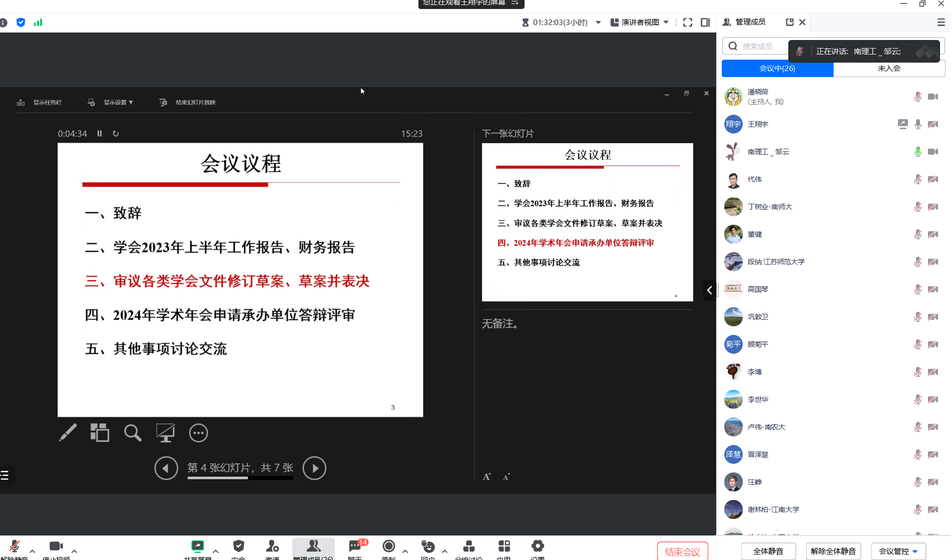Expand share screen options caret
Screen dimensions: 952x560
(x=216, y=551)
